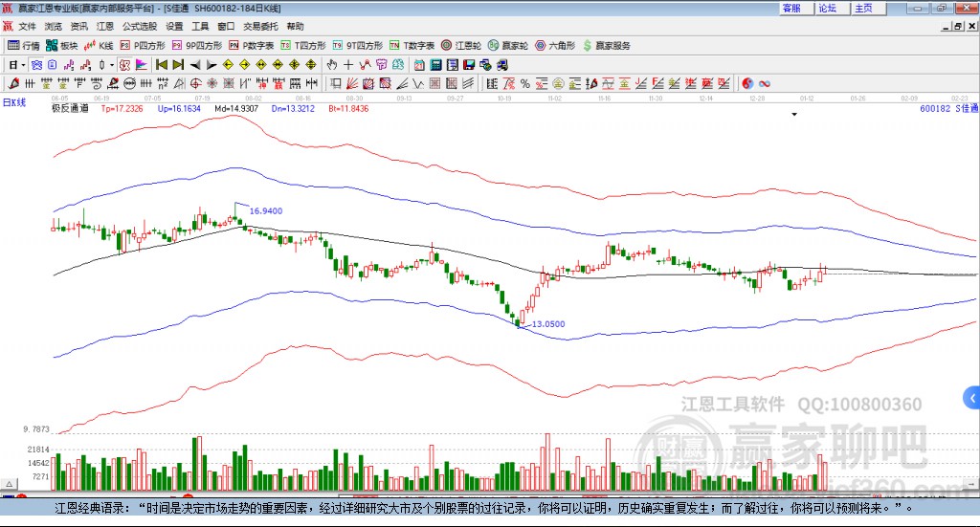Screen dimensions: 980x527
Task: Click the 赢家服务 dollar-sign icon
Action: click(x=587, y=46)
